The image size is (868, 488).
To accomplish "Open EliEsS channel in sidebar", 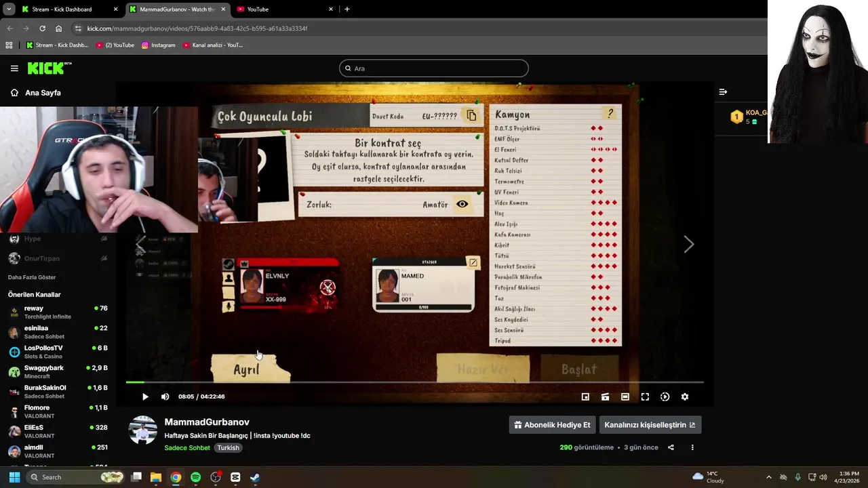I will pos(58,431).
